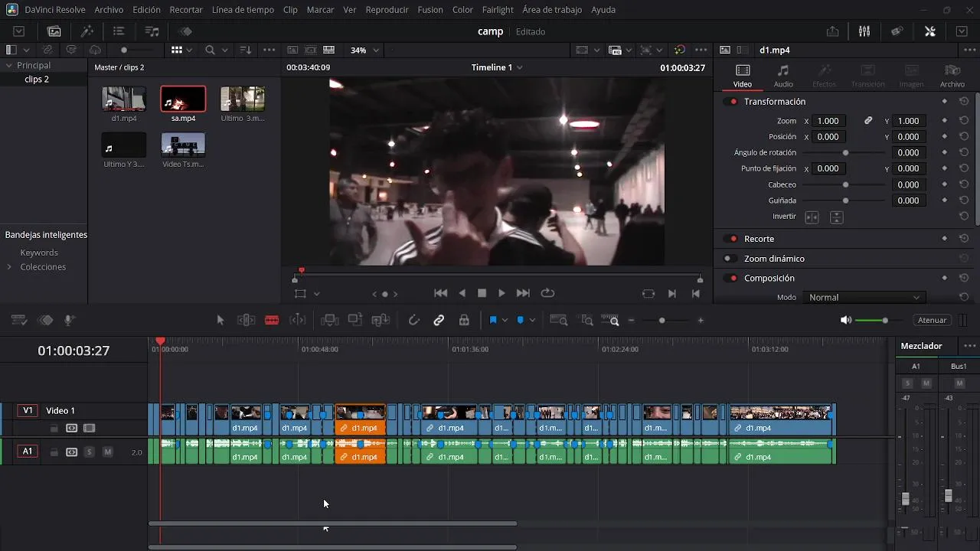Adjust the Ángulo de rotación slider
This screenshot has height=551, width=980.
tap(845, 153)
